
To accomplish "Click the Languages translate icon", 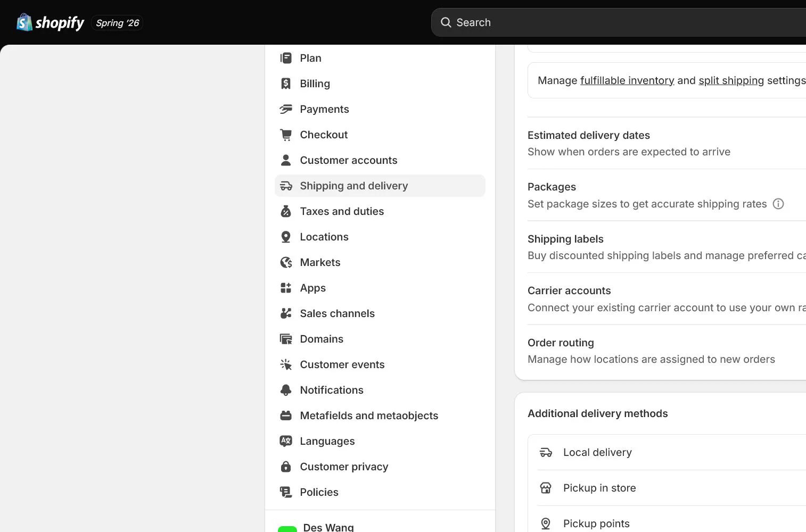I will tap(286, 441).
